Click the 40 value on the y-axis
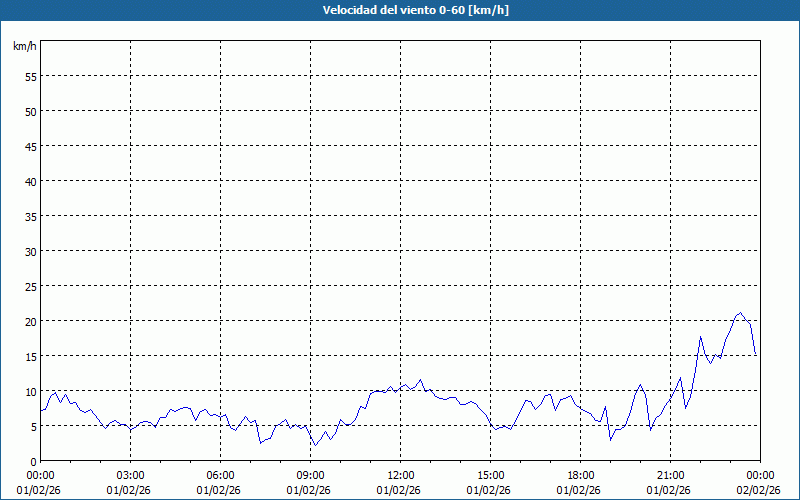This screenshot has height=500, width=800. tap(31, 182)
